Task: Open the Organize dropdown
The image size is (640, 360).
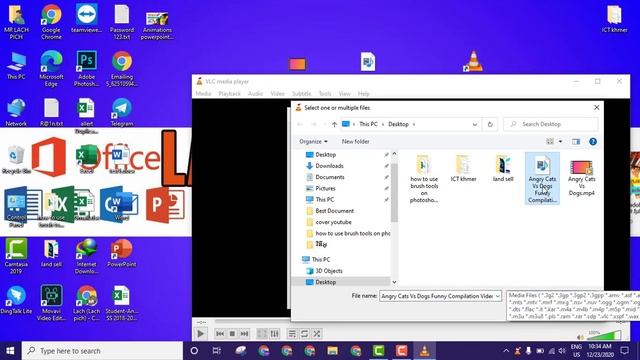Action: coord(313,142)
